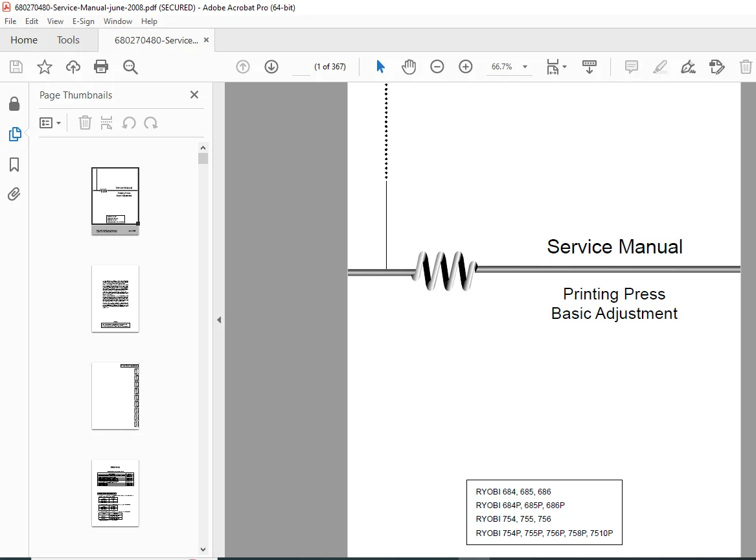Click the 'Service Manual' title text

click(x=615, y=246)
